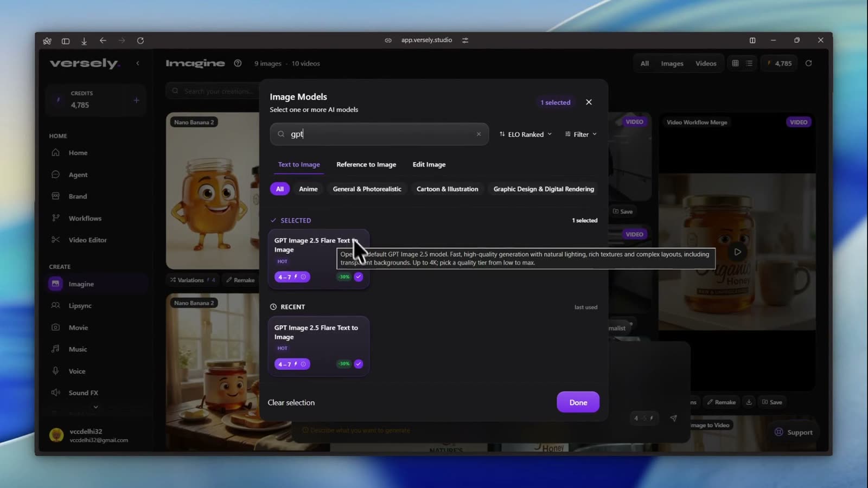Filter by Graphic Design & Digital Rendering
Image resolution: width=868 pixels, height=488 pixels.
coord(544,189)
